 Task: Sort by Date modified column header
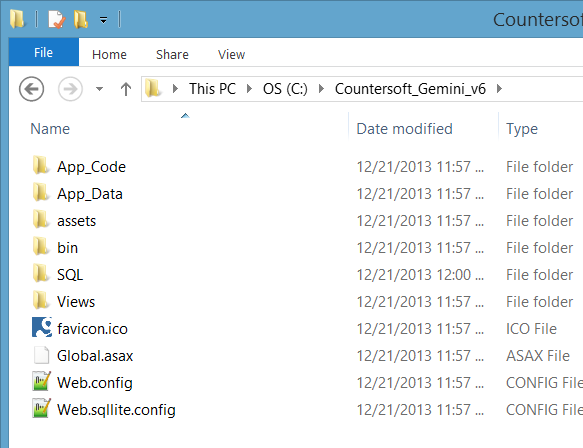404,129
